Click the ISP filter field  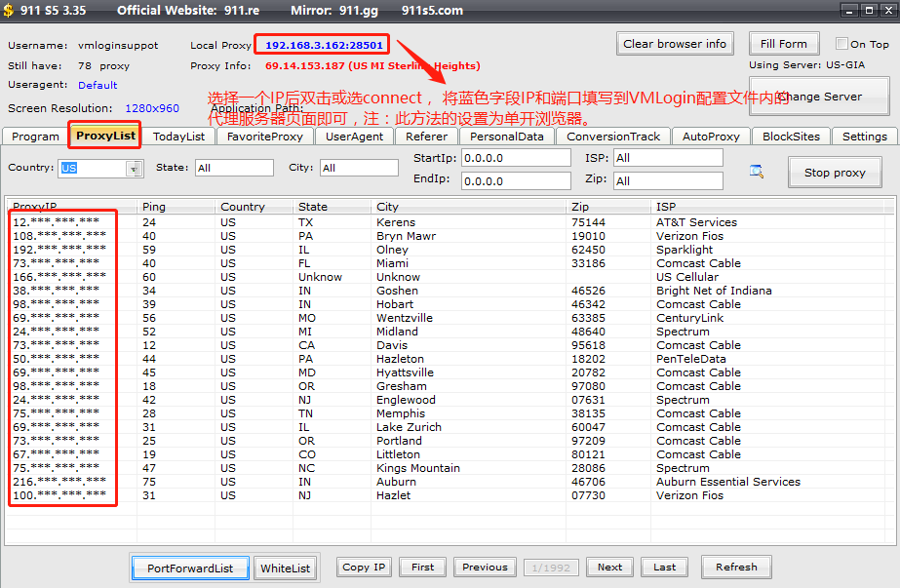667,158
